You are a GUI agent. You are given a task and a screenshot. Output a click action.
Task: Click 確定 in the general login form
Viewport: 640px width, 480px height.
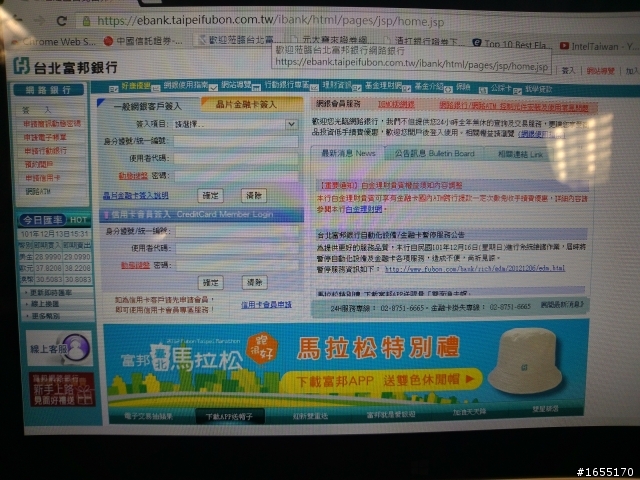(211, 196)
